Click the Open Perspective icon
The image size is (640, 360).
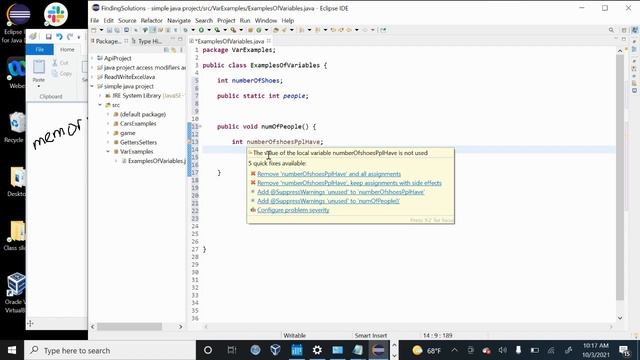pyautogui.click(x=624, y=30)
